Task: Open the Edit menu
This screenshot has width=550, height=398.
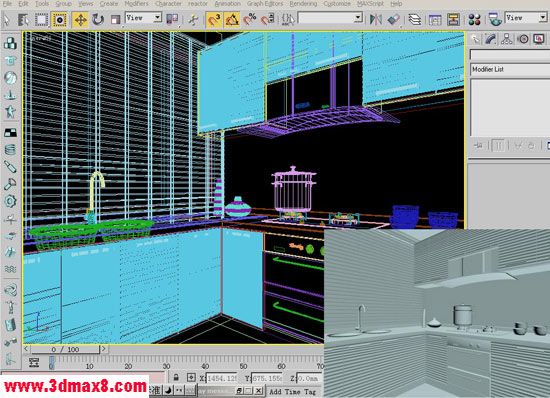Action: (23, 4)
